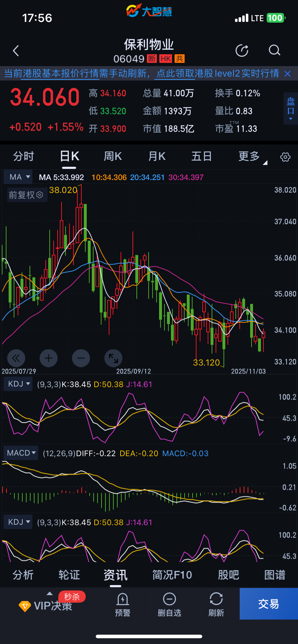Open the search magnifier icon
Viewport: 298px width, 644px height.
tap(274, 50)
